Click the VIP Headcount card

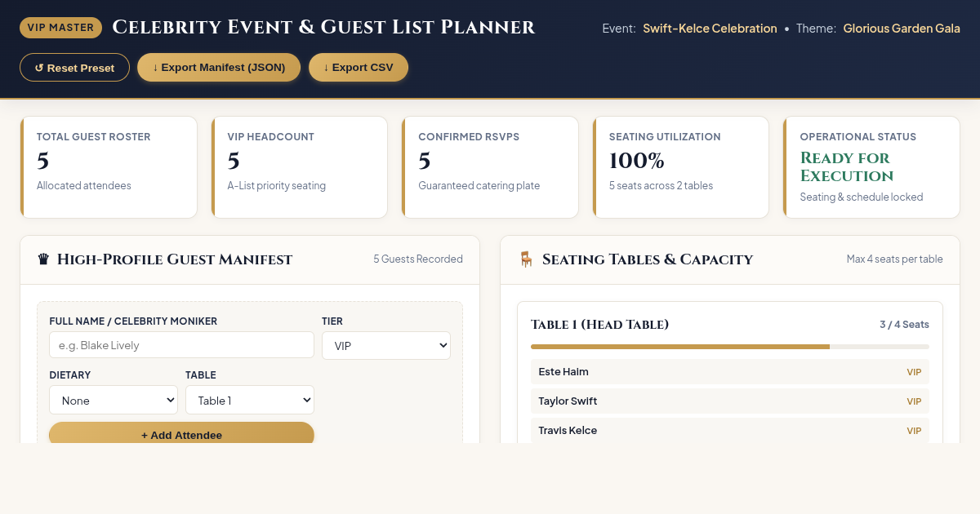(x=300, y=167)
